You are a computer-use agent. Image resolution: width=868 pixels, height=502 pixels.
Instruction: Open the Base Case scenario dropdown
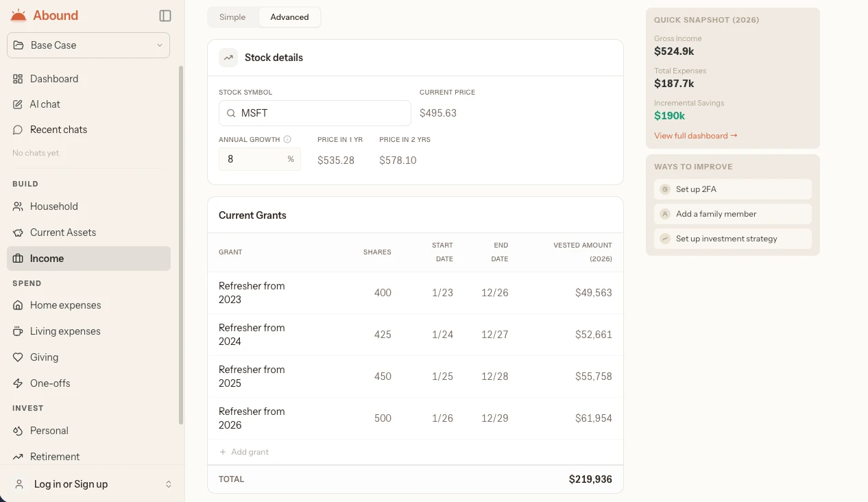[88, 45]
